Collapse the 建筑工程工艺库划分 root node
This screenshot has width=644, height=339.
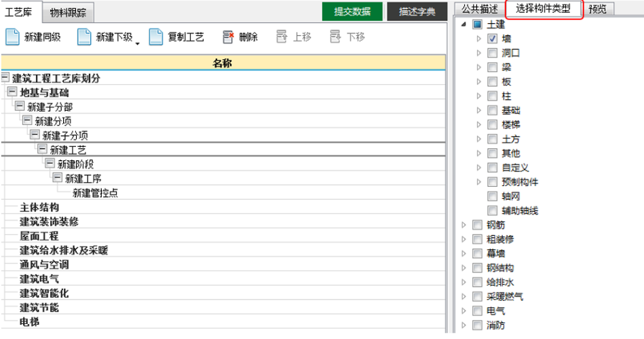pos(5,77)
